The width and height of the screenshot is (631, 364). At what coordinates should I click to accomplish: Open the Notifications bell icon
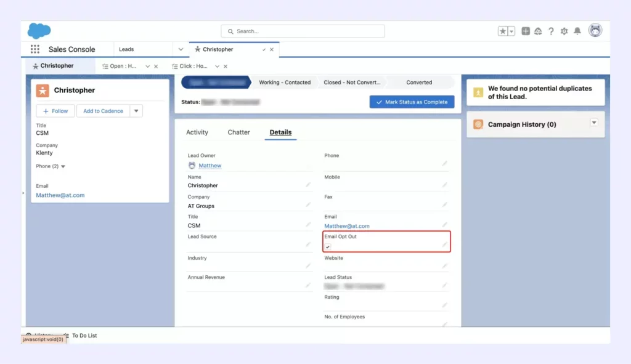[x=577, y=31]
